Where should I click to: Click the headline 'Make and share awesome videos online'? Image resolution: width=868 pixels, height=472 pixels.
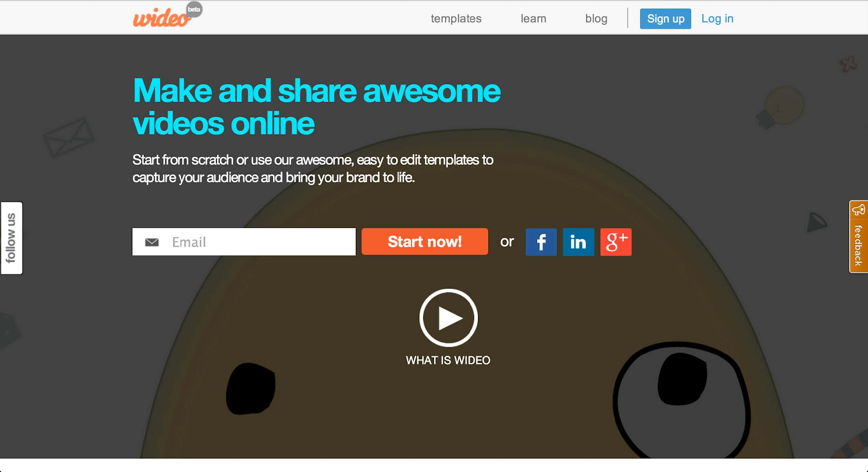(x=317, y=107)
